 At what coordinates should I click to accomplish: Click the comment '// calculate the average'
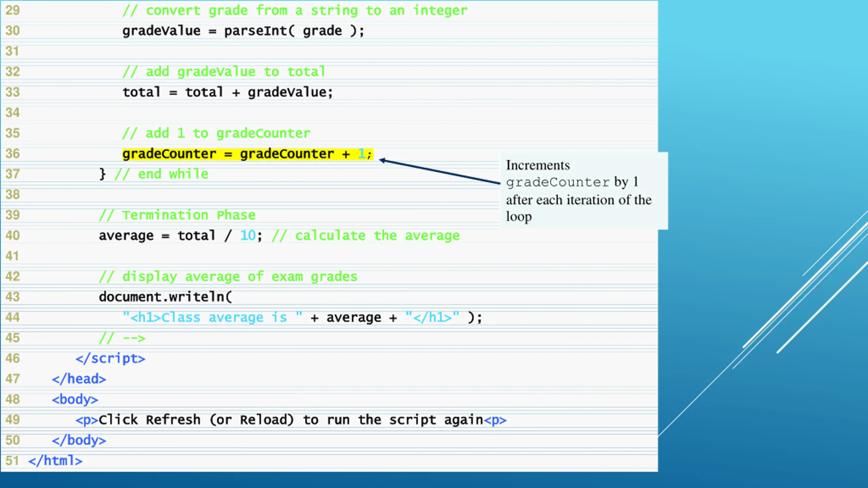(x=366, y=236)
